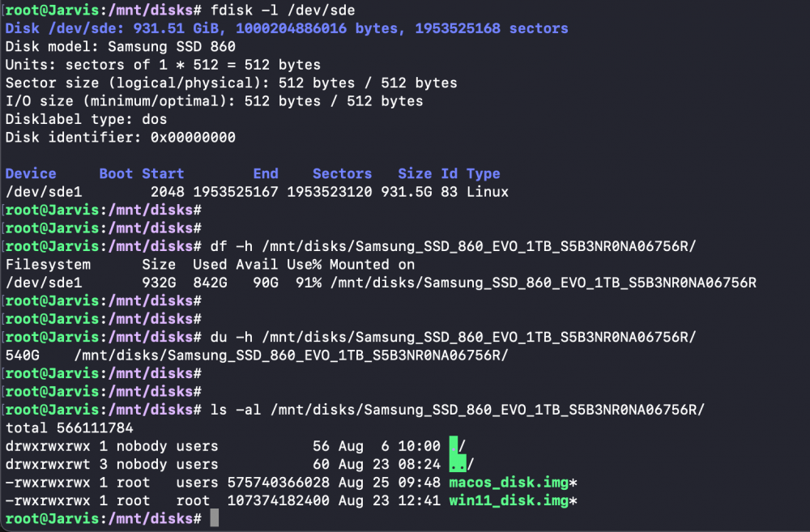The height and width of the screenshot is (532, 810).
Task: Click the 'Device' column header
Action: click(31, 173)
